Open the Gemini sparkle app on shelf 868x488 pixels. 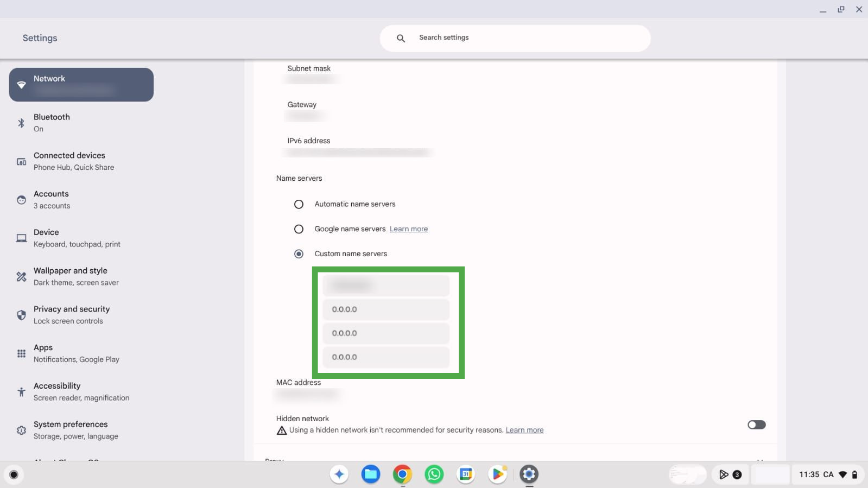pyautogui.click(x=339, y=474)
